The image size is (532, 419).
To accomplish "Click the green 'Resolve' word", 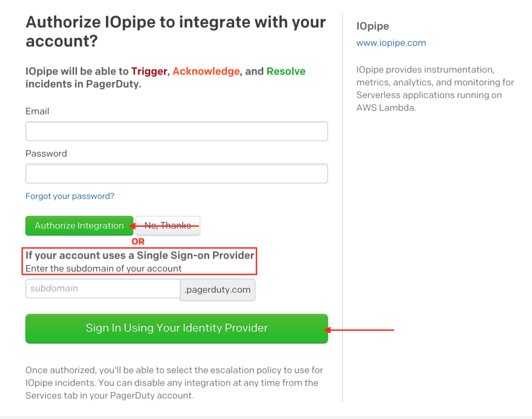I will coord(286,71).
